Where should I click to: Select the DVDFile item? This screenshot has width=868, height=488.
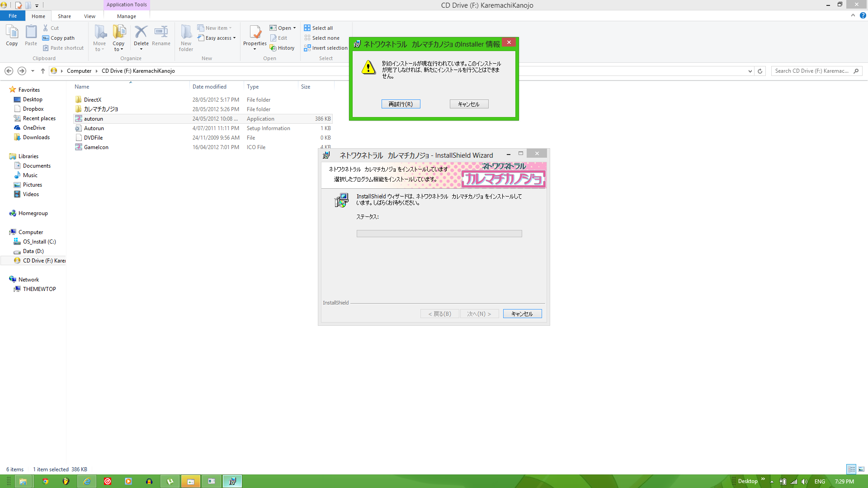pos(93,138)
